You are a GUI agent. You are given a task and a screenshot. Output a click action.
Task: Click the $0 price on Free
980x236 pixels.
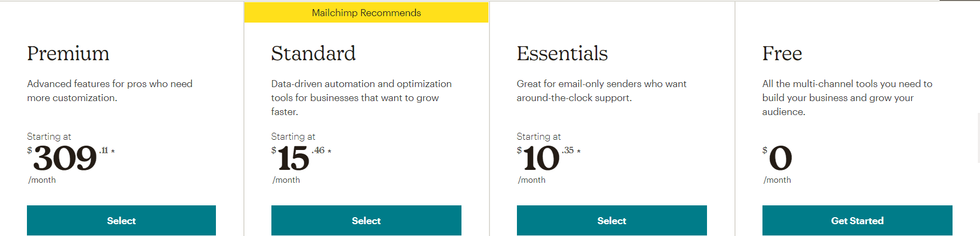tap(780, 159)
